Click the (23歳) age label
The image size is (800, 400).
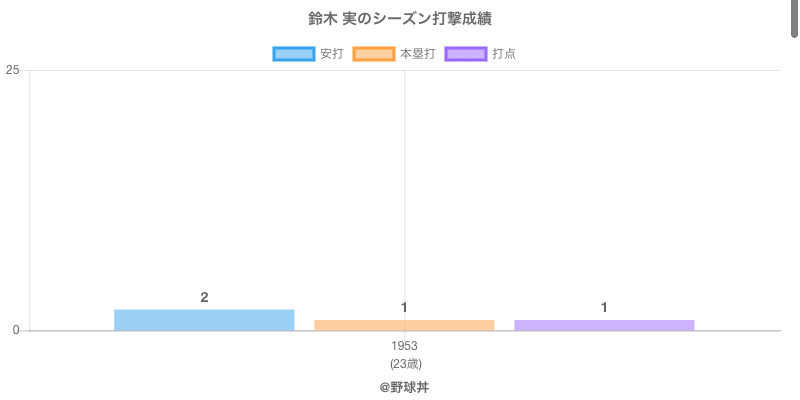(405, 363)
